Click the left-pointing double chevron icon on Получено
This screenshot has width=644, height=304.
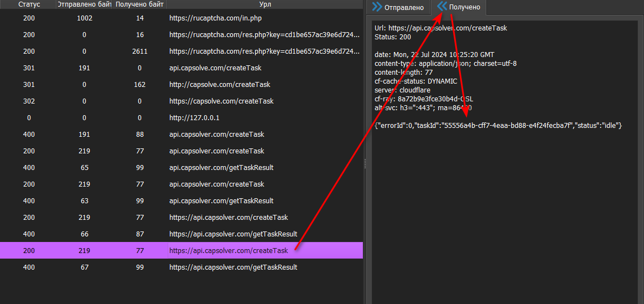(442, 7)
